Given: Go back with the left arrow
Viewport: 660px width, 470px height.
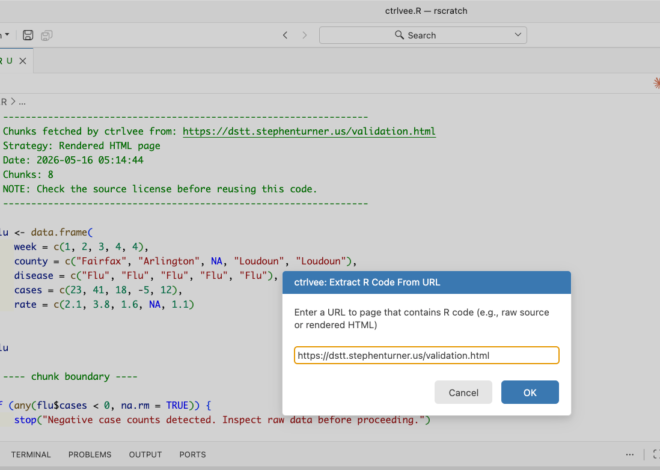Looking at the screenshot, I should 285,35.
